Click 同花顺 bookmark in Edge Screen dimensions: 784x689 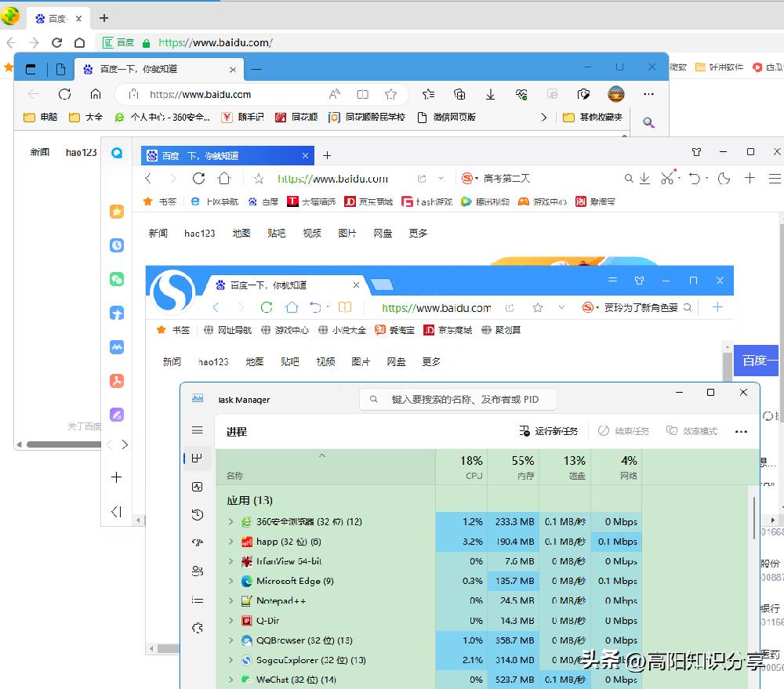click(296, 117)
